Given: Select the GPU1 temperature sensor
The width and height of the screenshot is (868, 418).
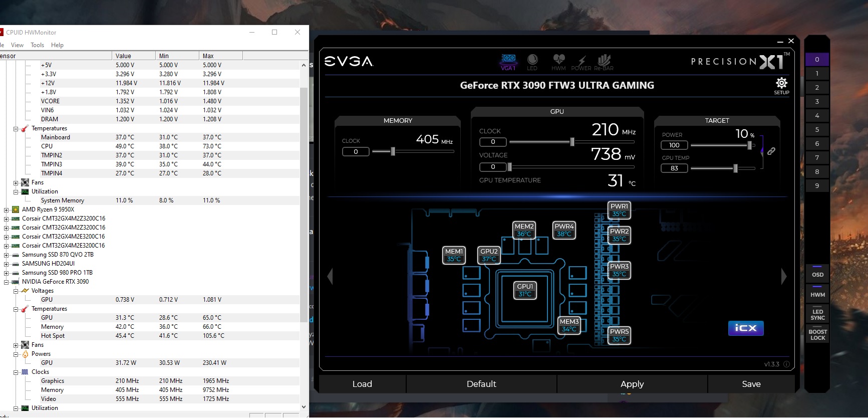Looking at the screenshot, I should [525, 290].
